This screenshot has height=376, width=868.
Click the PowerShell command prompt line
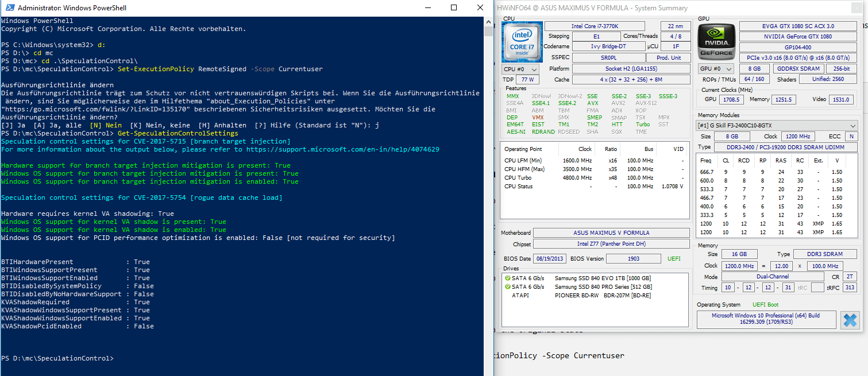click(x=57, y=358)
